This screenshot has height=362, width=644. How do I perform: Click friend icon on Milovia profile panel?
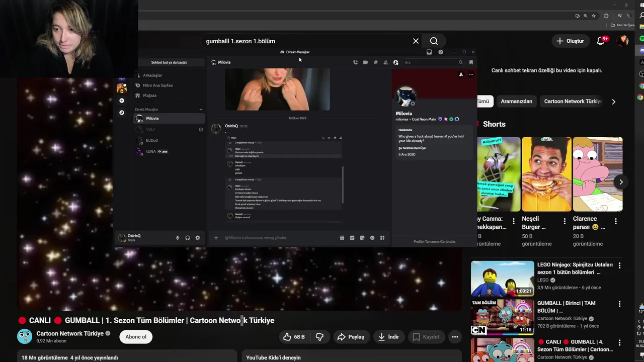coord(461,74)
